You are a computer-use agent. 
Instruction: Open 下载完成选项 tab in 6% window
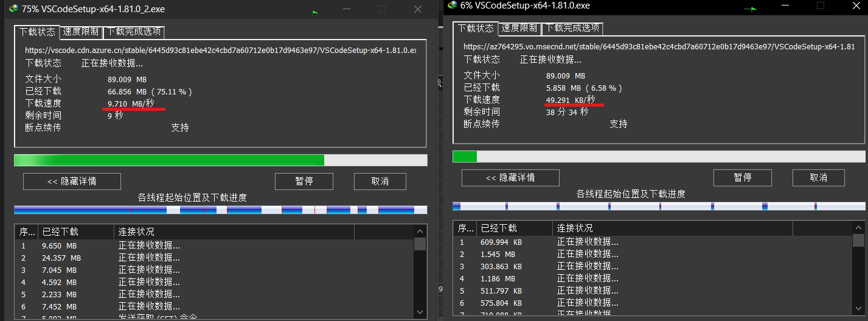[x=572, y=28]
